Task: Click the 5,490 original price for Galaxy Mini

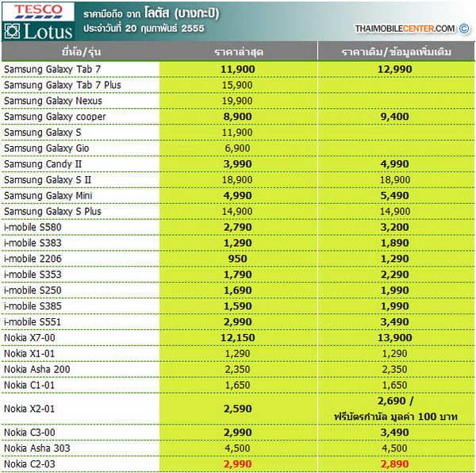Action: point(394,196)
